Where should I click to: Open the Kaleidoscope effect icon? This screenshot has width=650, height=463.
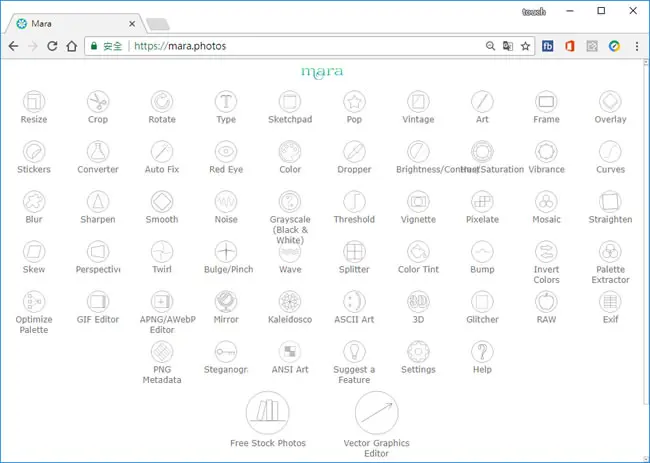[x=290, y=302]
